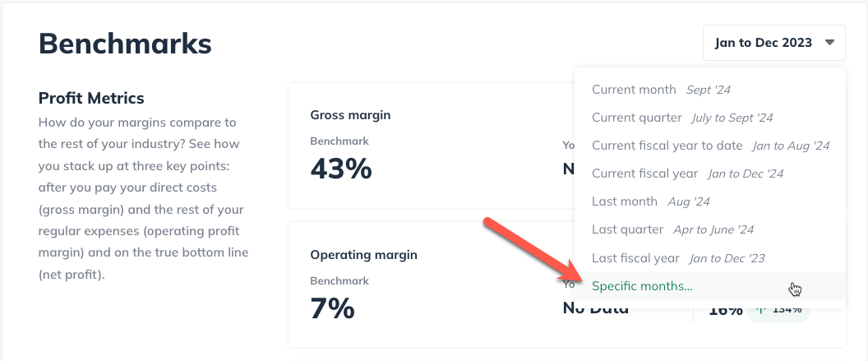This screenshot has width=868, height=361.
Task: Choose Current quarter July to Sept '24
Action: (709, 118)
